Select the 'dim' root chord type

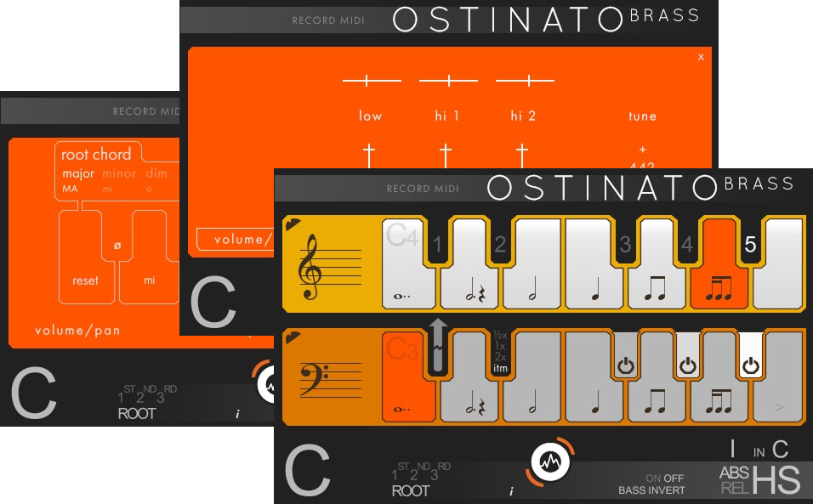point(156,173)
